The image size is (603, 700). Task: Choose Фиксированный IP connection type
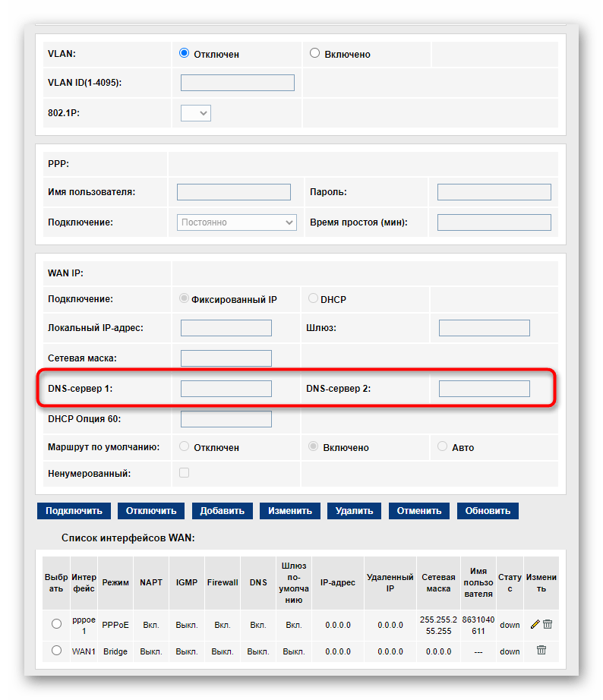pos(184,298)
